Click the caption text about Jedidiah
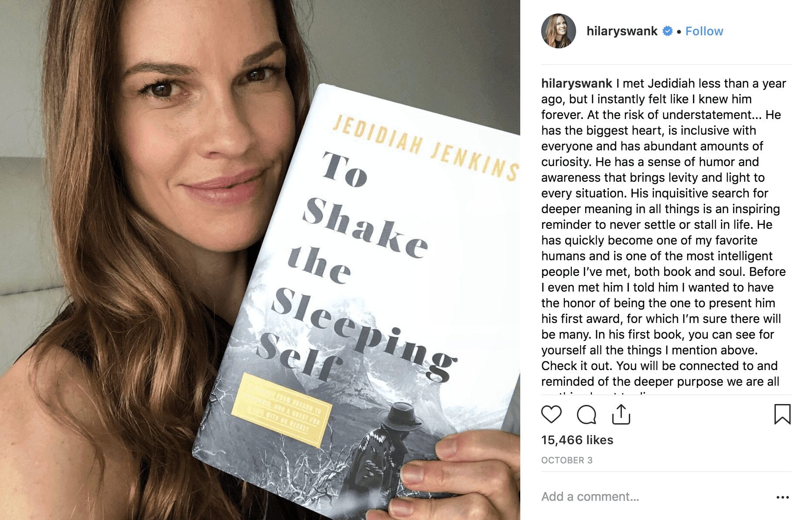 pos(663,232)
